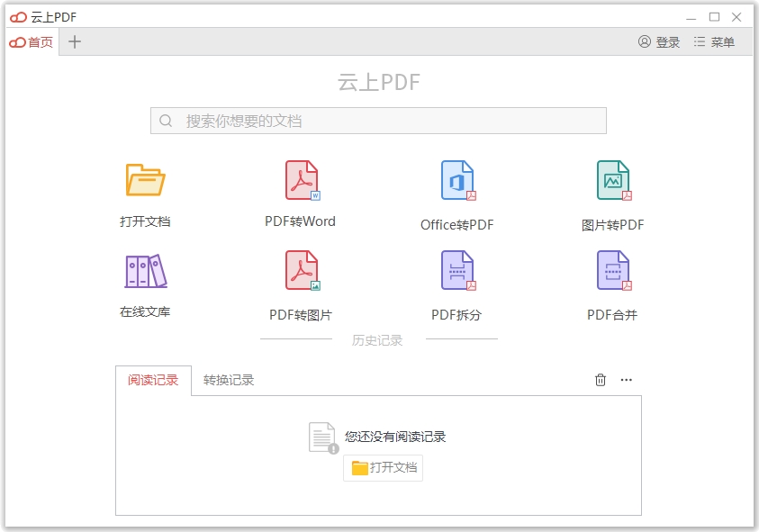
Task: Click the empty document icon in history
Action: click(323, 438)
